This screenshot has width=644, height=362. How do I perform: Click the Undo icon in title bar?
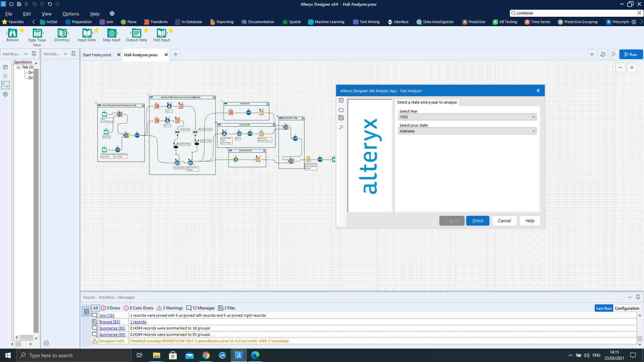pyautogui.click(x=50, y=4)
